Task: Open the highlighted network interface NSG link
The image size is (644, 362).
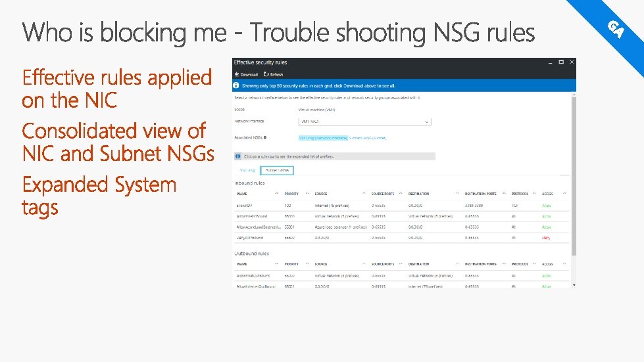Action: pyautogui.click(x=323, y=138)
